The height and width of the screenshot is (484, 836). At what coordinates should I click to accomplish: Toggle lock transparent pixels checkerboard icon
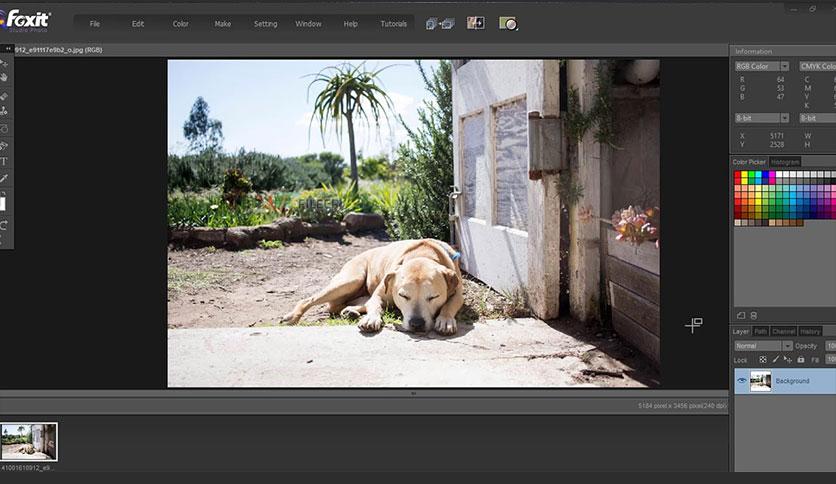(763, 360)
